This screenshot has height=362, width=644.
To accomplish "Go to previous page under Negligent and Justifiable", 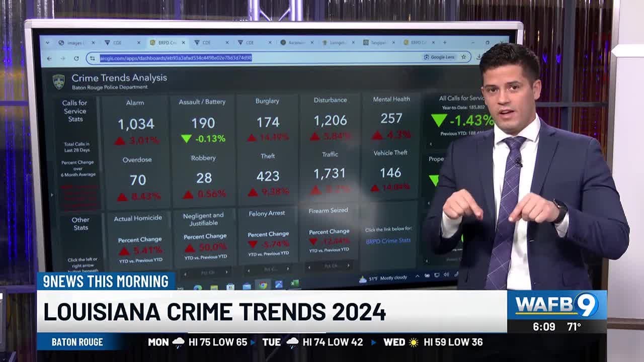I will (185, 274).
